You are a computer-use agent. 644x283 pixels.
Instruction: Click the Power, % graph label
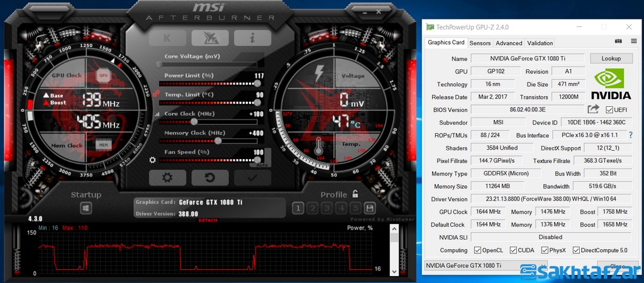[360, 228]
